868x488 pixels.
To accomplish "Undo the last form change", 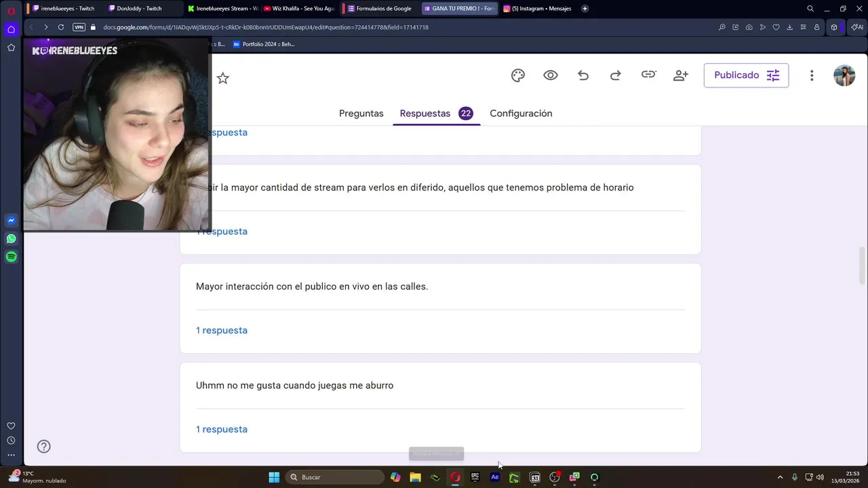I will click(583, 75).
